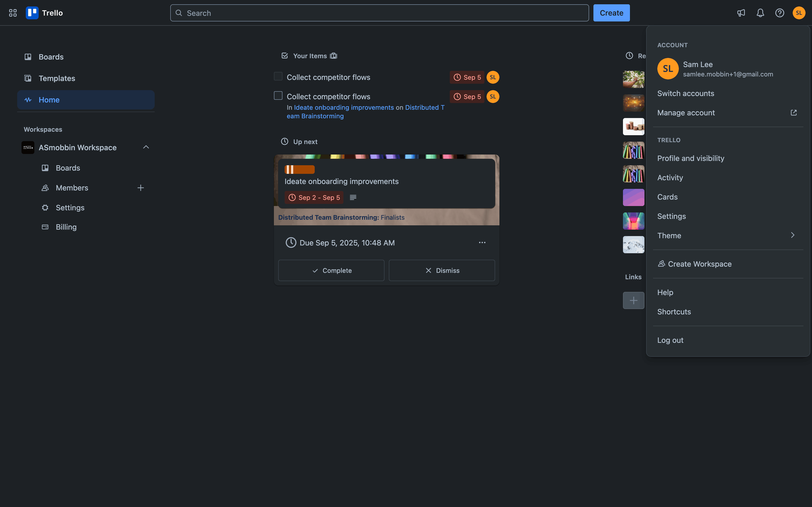Add a link with the plus tile
This screenshot has width=812, height=507.
(x=633, y=300)
